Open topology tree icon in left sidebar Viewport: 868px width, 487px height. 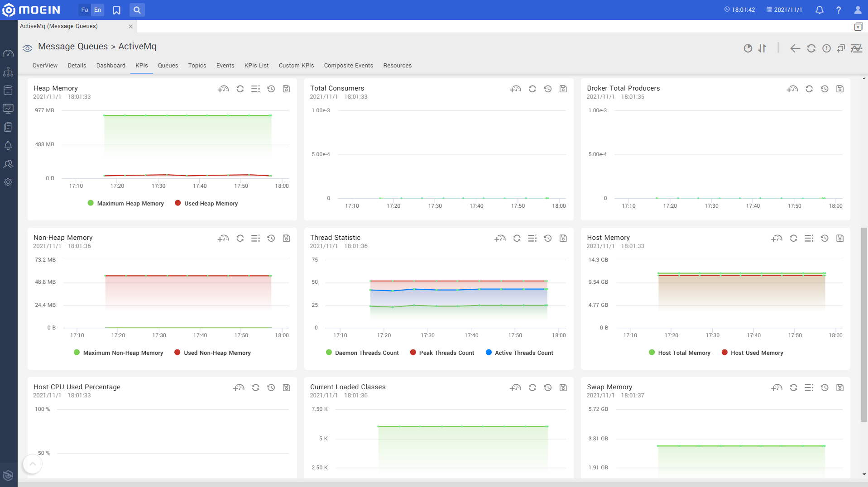pos(8,72)
